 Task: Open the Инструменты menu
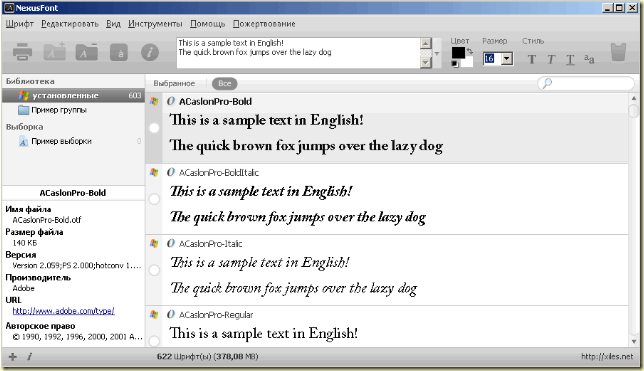(x=155, y=24)
